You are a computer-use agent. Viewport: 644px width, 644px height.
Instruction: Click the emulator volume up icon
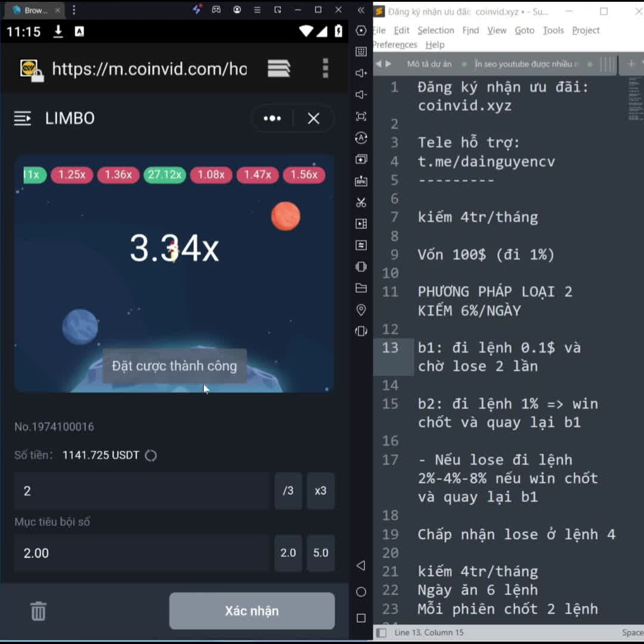[x=361, y=73]
